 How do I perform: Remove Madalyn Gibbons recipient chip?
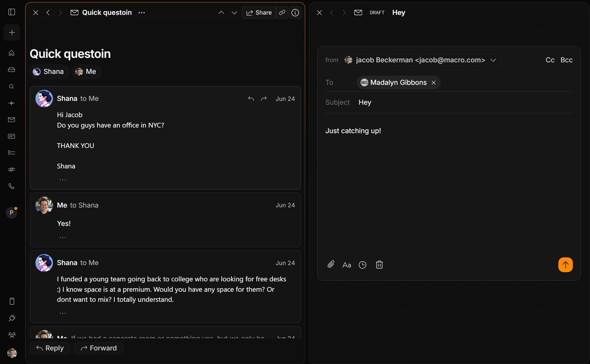[434, 83]
